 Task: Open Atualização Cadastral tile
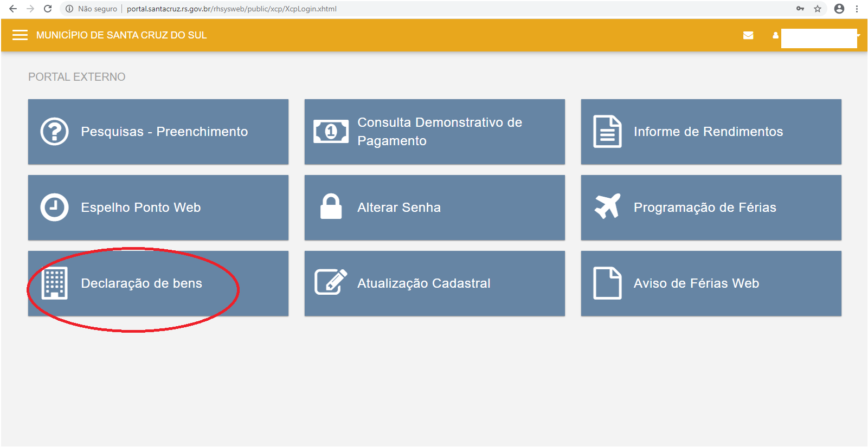click(435, 283)
